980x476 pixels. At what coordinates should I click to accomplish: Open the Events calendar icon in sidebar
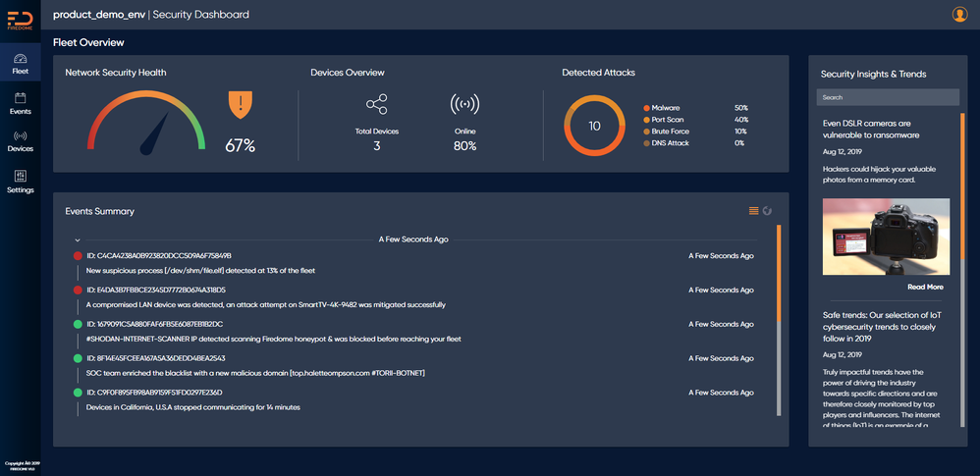coord(20,98)
